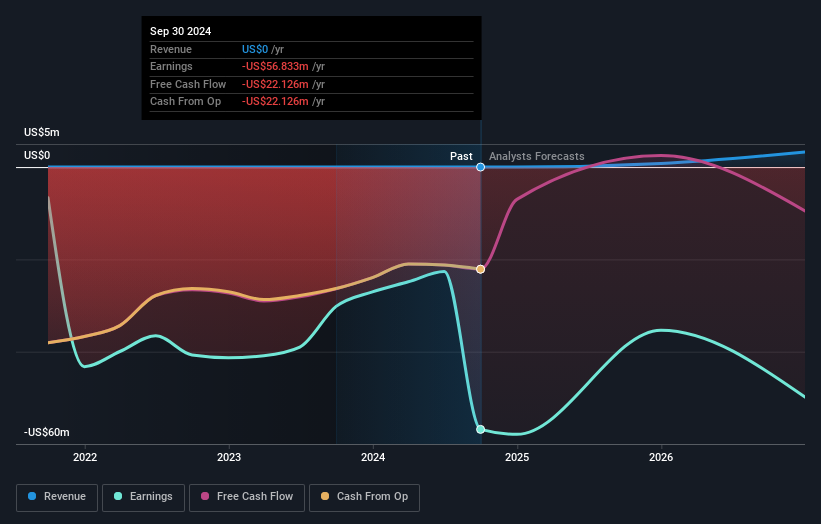The height and width of the screenshot is (524, 821).
Task: Click the US$0 y-axis label
Action: (x=37, y=155)
